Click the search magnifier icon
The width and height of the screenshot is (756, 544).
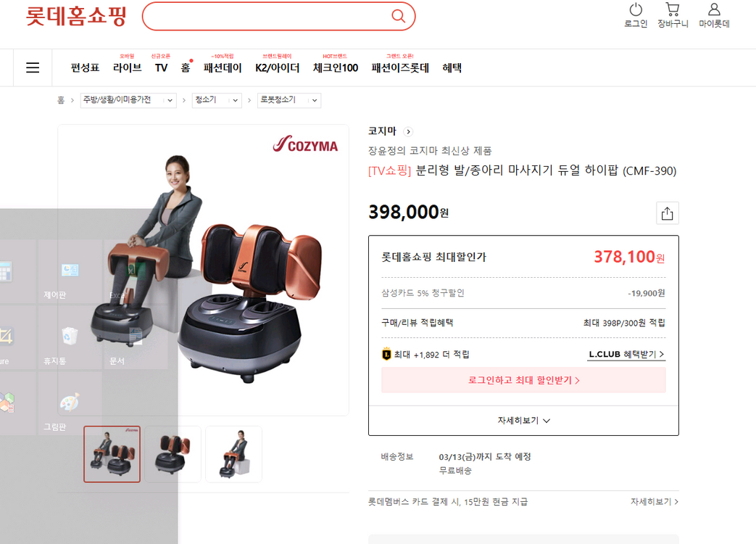[398, 16]
